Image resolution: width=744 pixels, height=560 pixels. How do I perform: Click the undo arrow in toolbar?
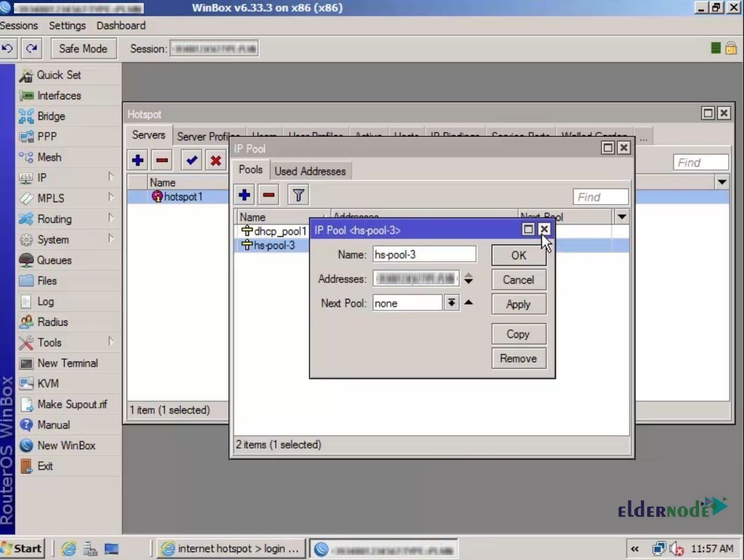pos(7,49)
